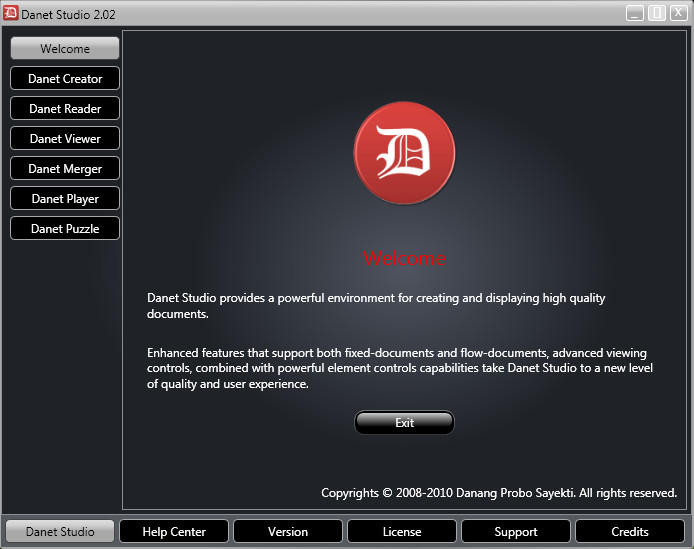Show the Version tab

click(x=288, y=531)
